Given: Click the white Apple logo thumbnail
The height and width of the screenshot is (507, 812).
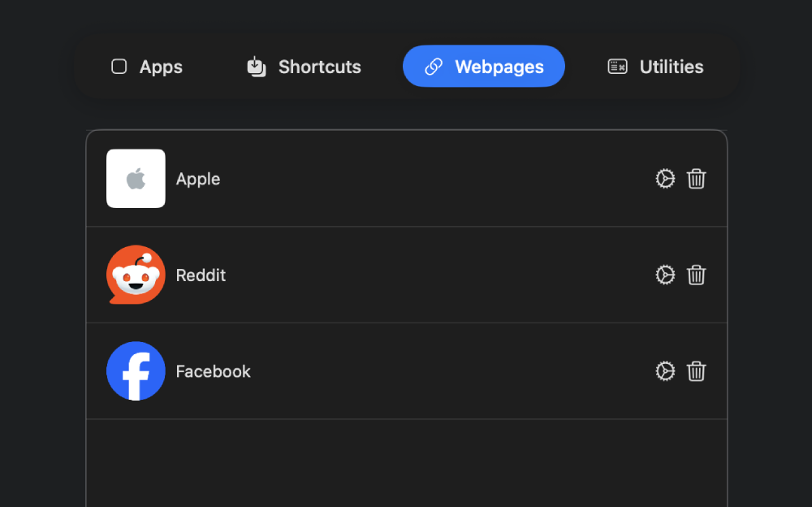Looking at the screenshot, I should click(136, 179).
